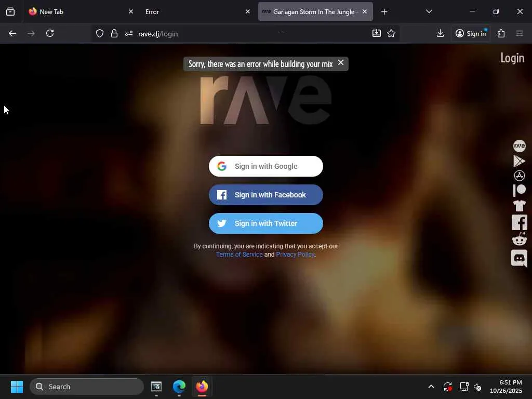
Task: Open the Facebook icon in right sidebar
Action: coord(519,222)
